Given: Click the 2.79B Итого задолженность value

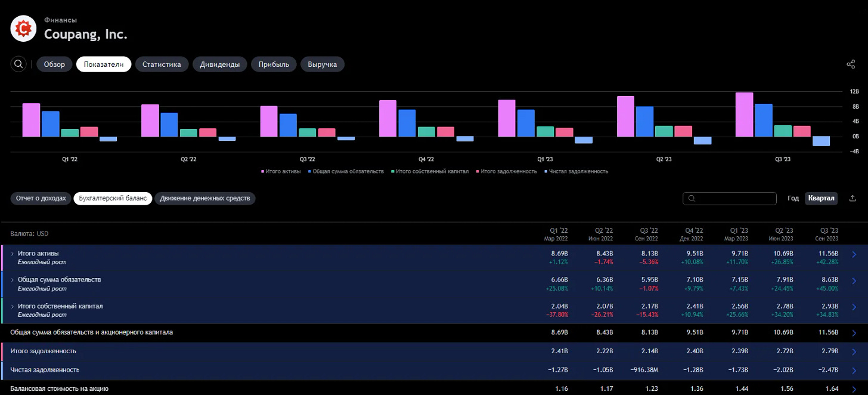Looking at the screenshot, I should [x=829, y=351].
